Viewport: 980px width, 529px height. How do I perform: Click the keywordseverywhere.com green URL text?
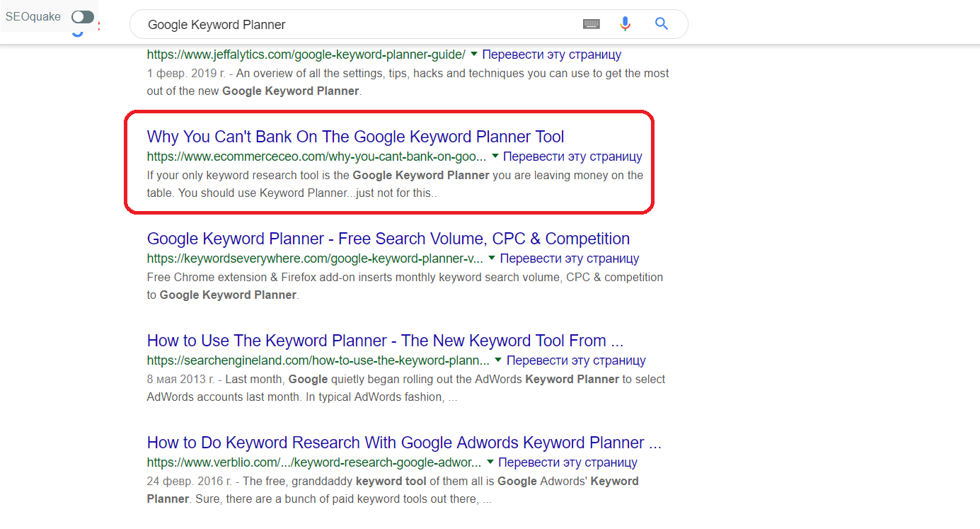click(315, 258)
